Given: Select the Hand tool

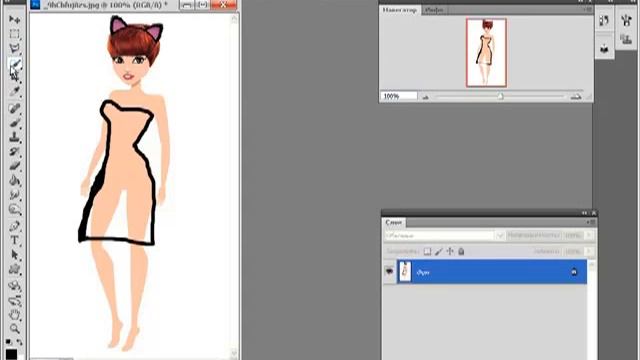Looking at the screenshot, I should click(14, 315).
